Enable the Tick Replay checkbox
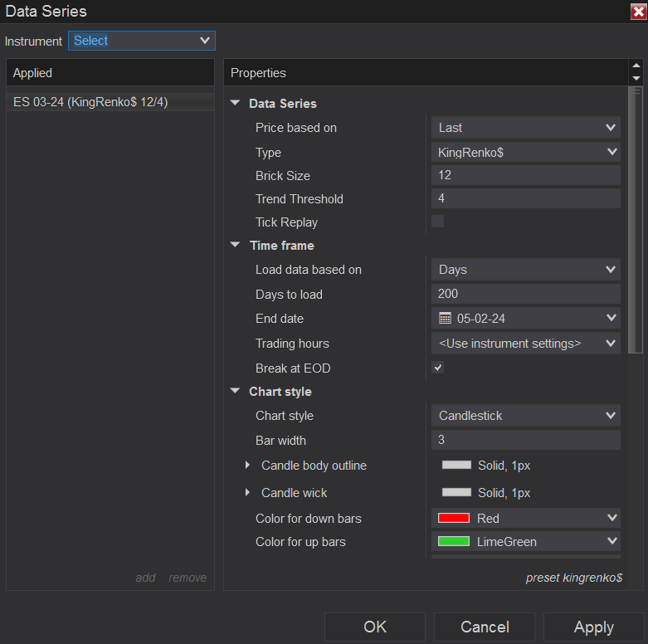 click(x=437, y=221)
